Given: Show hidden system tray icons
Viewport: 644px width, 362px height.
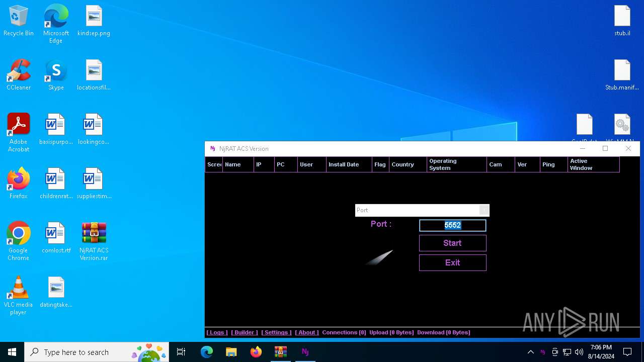Looking at the screenshot, I should (530, 352).
